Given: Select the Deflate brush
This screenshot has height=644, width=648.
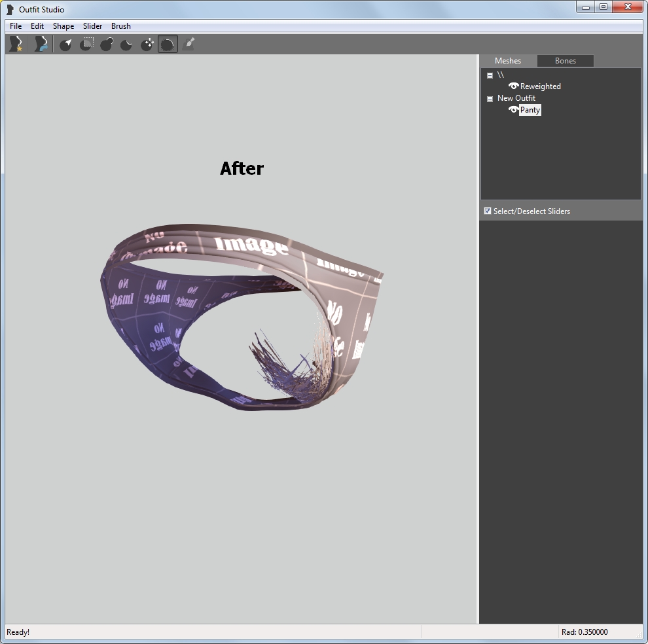Looking at the screenshot, I should (127, 44).
